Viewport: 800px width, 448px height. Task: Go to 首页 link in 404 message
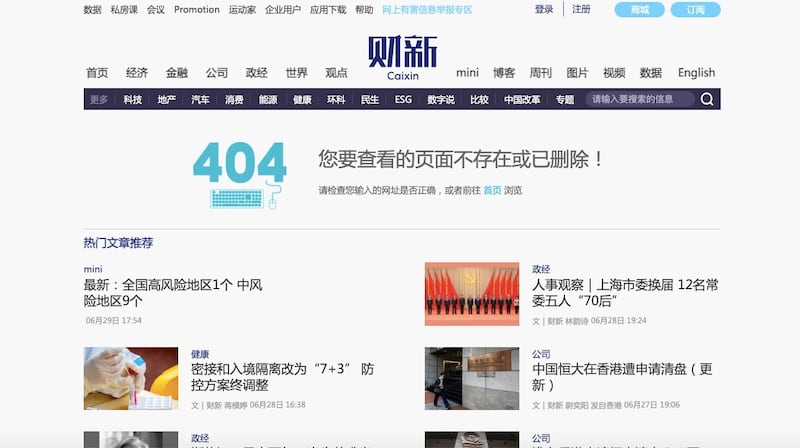(x=492, y=190)
